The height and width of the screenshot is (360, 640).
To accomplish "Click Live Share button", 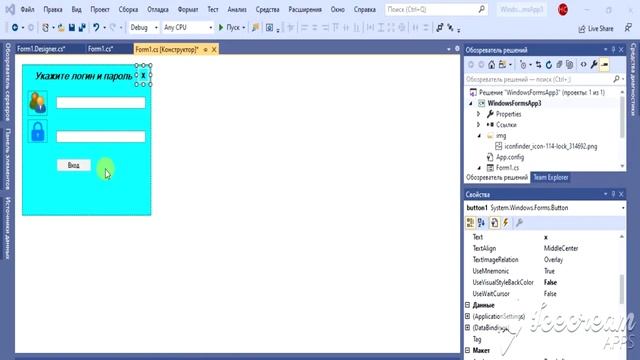I will coord(596,29).
